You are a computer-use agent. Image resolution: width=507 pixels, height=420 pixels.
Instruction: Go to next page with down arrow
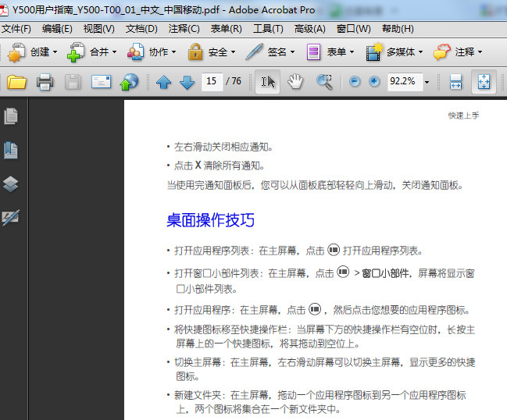coord(187,82)
